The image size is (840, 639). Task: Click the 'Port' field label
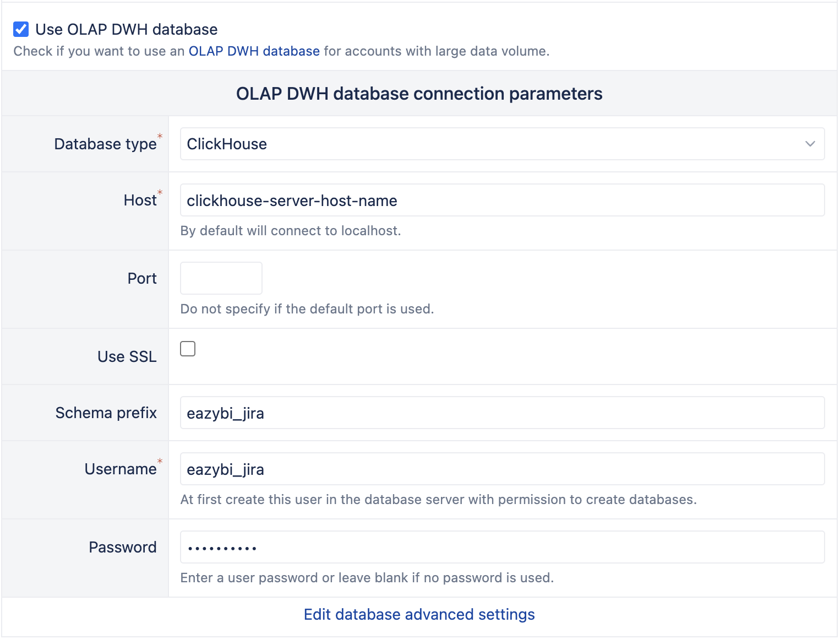point(142,278)
